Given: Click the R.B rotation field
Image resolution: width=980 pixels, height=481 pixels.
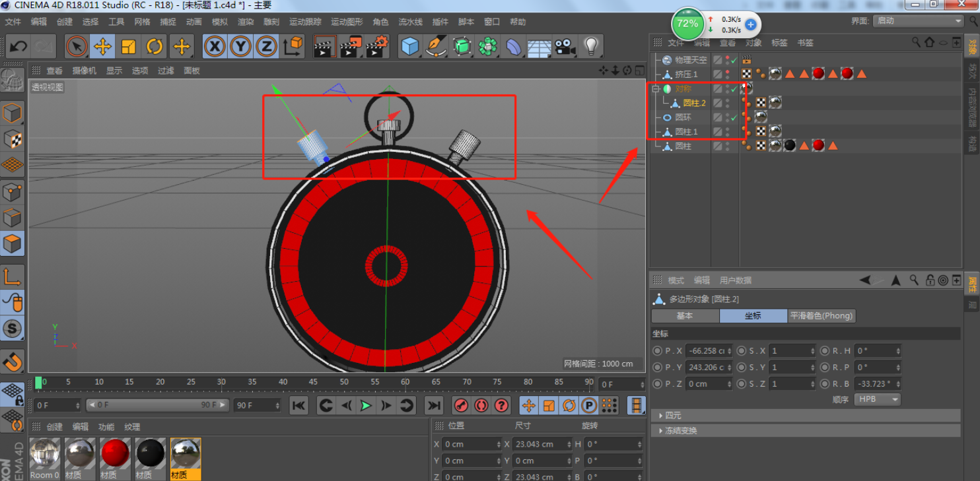Looking at the screenshot, I should tap(877, 383).
